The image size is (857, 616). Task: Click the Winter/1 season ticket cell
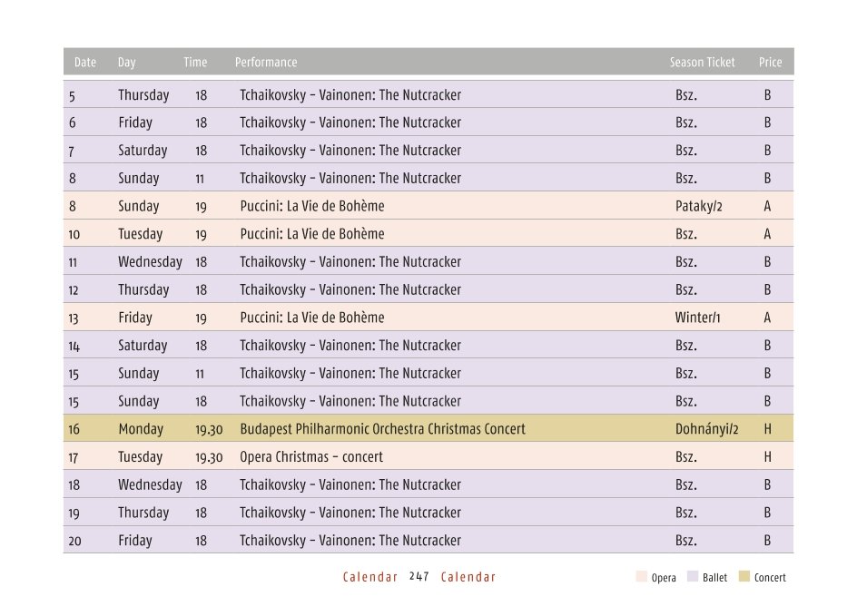coord(697,318)
